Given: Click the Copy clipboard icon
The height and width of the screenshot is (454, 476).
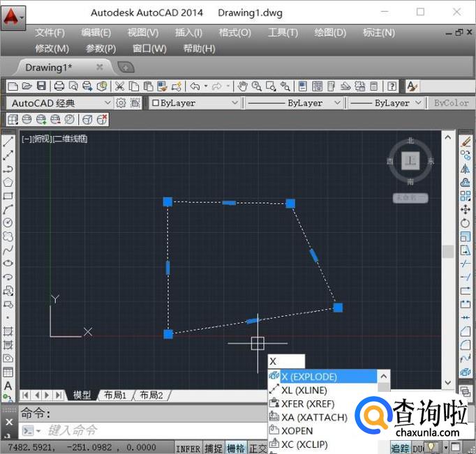Looking at the screenshot, I should coord(133,86).
